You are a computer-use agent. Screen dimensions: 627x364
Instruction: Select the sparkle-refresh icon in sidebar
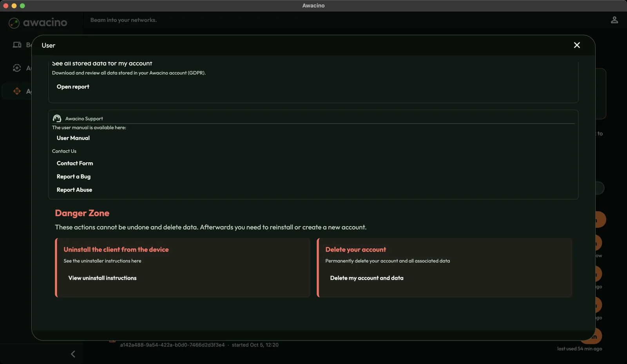point(17,68)
